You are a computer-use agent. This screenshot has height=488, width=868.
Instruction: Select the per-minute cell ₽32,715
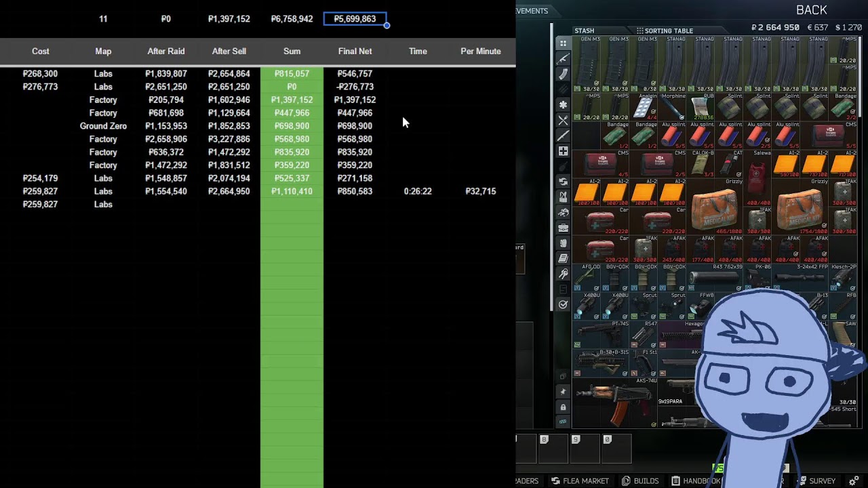pyautogui.click(x=481, y=191)
